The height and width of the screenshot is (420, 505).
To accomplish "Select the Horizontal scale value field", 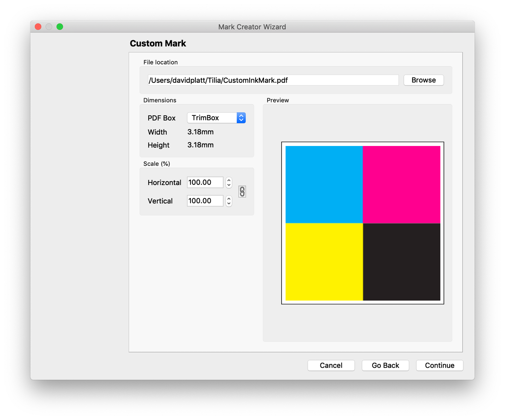I will click(x=205, y=182).
